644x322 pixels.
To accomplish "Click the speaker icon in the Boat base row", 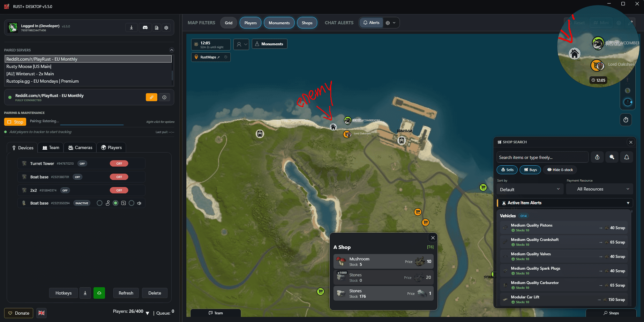I will tap(139, 203).
